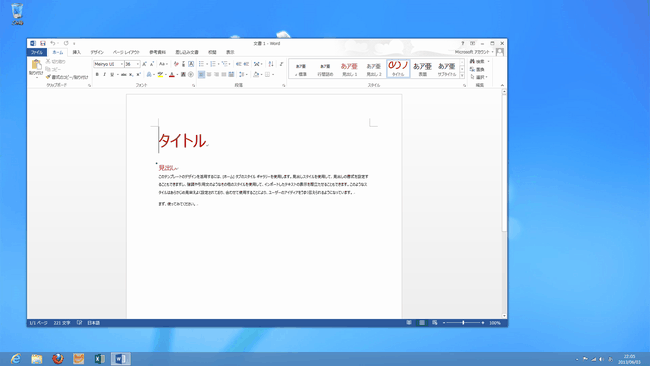The height and width of the screenshot is (366, 650).
Task: Toggle underline formatting
Action: coord(112,75)
